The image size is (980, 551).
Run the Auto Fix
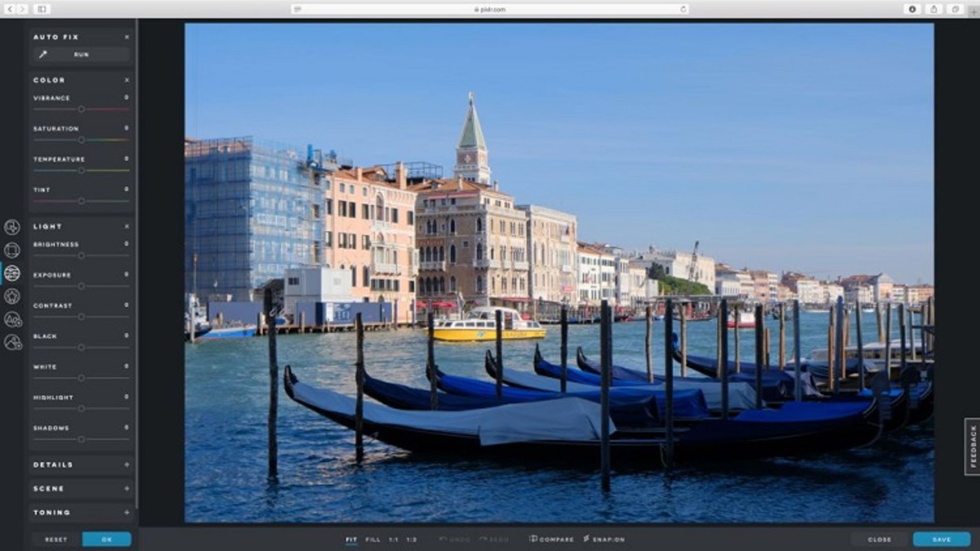click(x=82, y=55)
